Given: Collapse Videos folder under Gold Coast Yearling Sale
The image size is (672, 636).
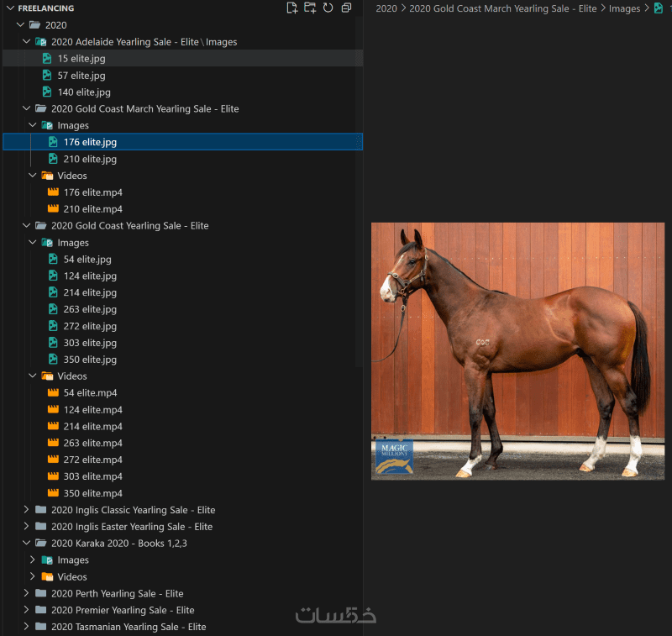Looking at the screenshot, I should click(x=32, y=376).
